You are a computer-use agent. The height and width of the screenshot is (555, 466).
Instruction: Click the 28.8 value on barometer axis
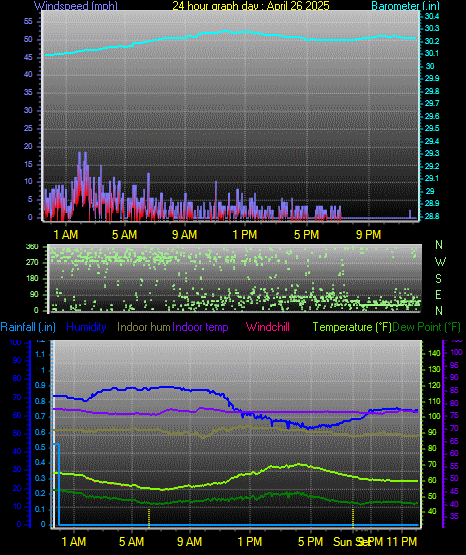(432, 216)
